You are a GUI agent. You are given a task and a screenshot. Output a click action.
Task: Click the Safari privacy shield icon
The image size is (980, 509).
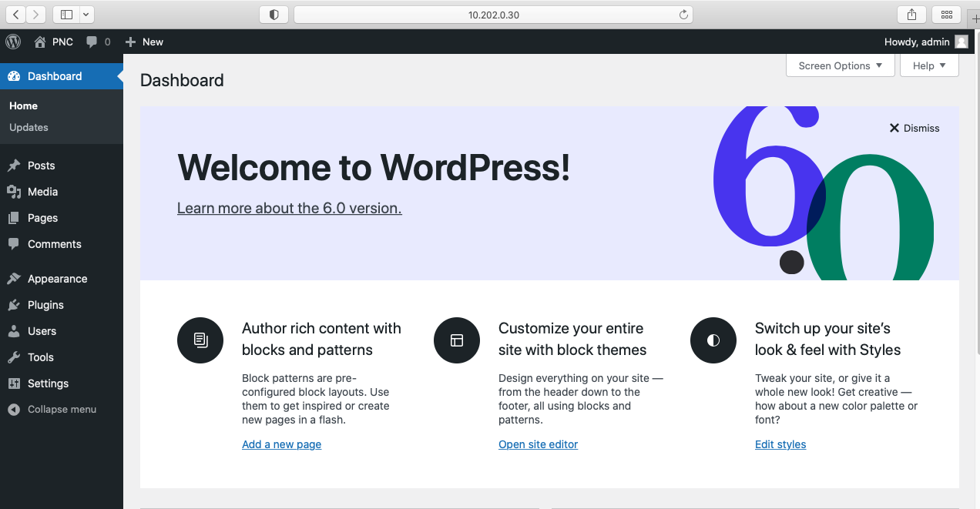pos(274,15)
